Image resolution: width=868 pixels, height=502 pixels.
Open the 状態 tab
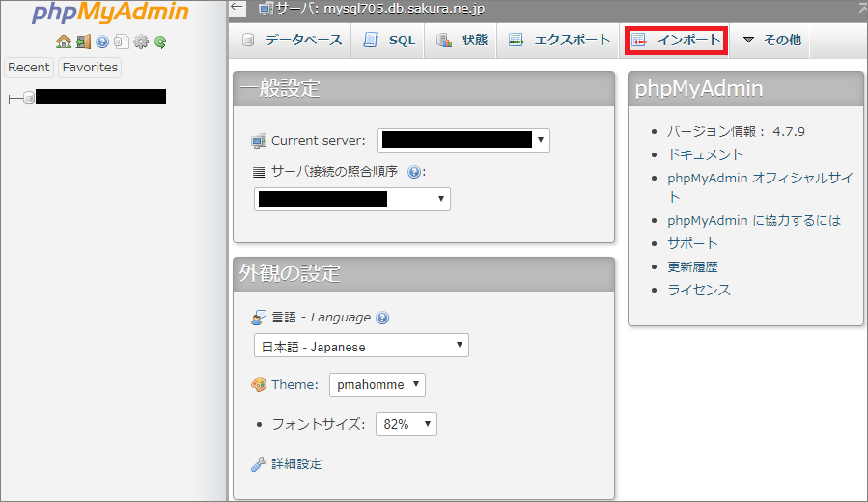point(462,40)
